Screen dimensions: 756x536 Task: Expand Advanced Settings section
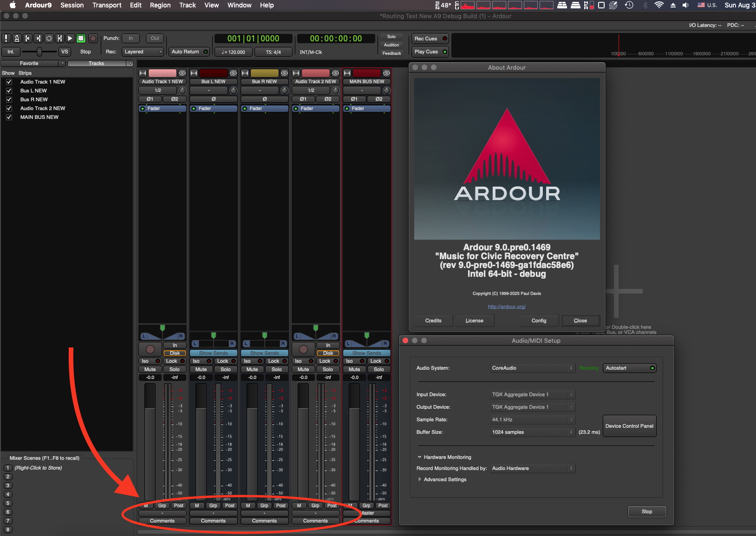coord(444,480)
